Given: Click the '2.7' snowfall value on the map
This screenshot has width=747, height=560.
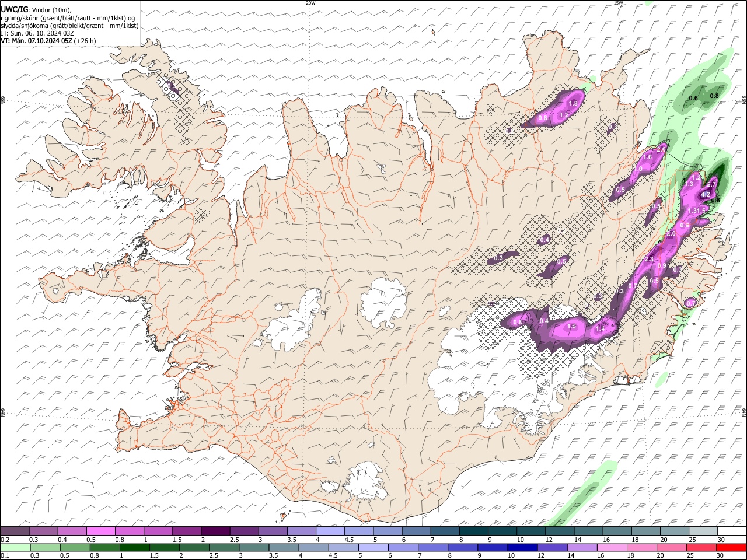Looking at the screenshot, I should pyautogui.click(x=711, y=184).
